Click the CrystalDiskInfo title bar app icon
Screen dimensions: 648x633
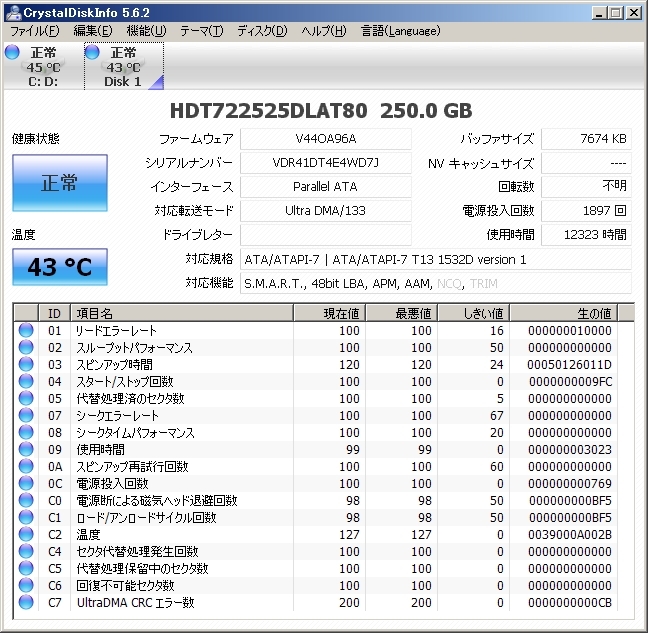[11, 12]
